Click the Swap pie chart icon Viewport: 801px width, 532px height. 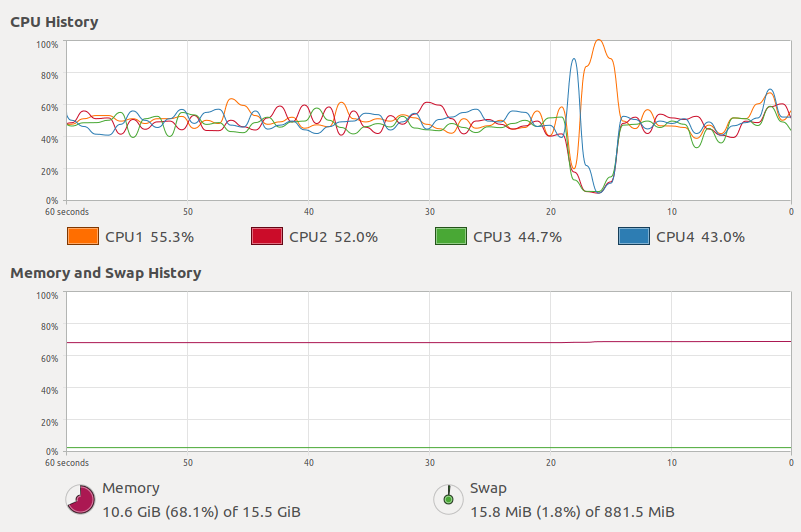tap(448, 498)
